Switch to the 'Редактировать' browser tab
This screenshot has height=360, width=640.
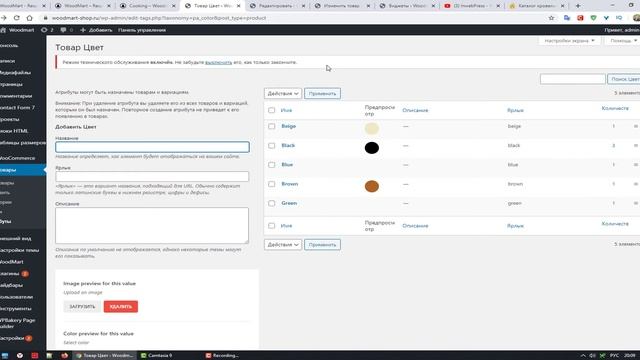278,6
